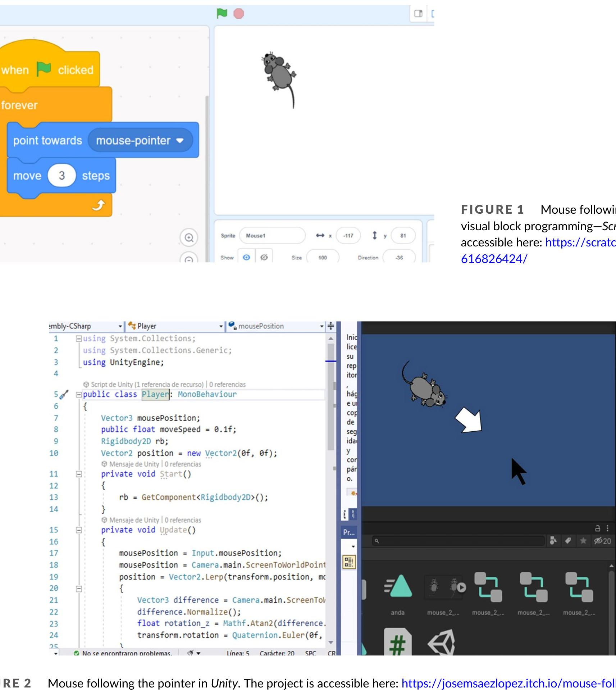Click the Direction field showing -36
Image resolution: width=616 pixels, height=690 pixels.
coord(399,257)
